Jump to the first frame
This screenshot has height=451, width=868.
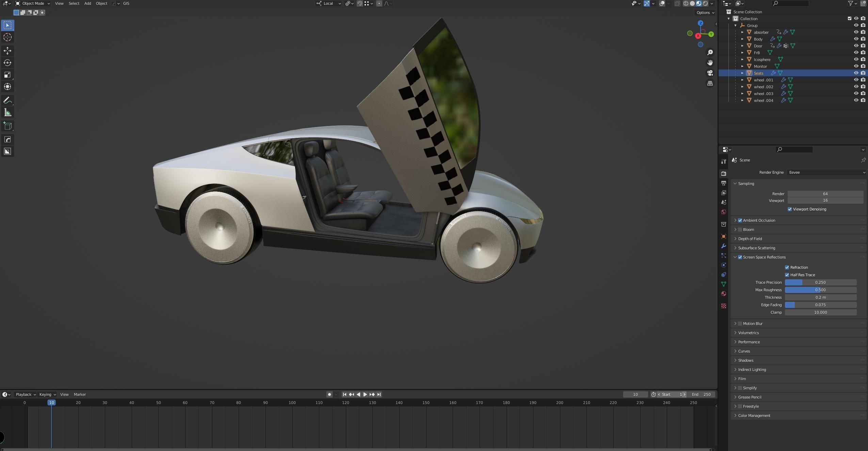(344, 394)
